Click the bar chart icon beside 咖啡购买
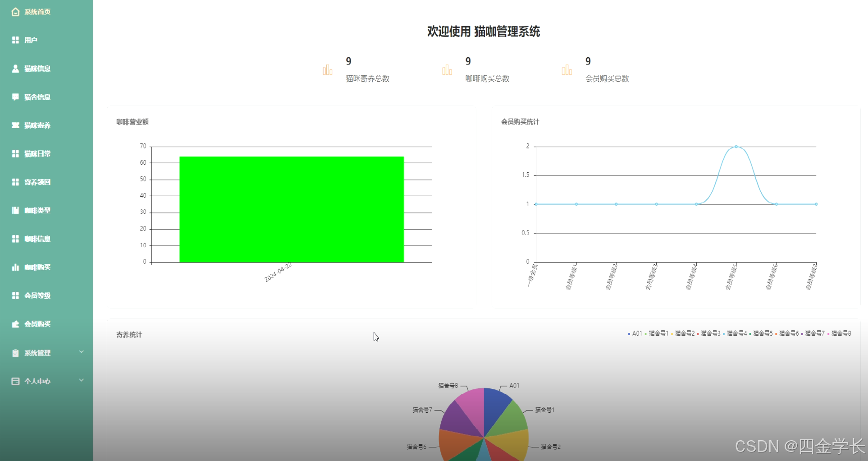868x461 pixels. (15, 267)
